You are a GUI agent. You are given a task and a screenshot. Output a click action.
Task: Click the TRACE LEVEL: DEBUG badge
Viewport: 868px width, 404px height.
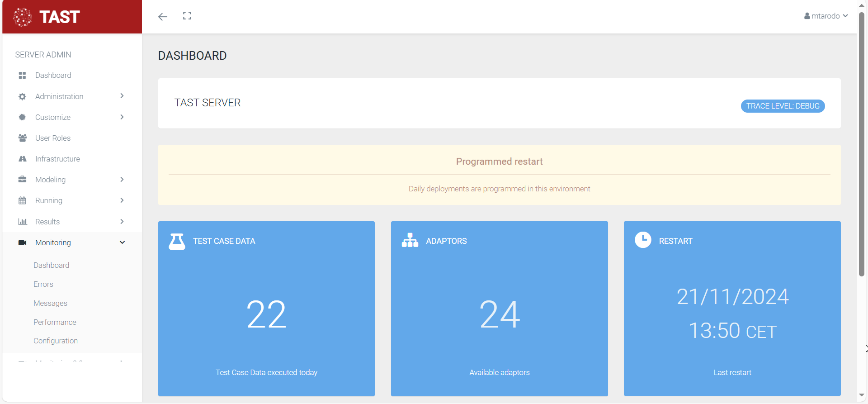[783, 106]
